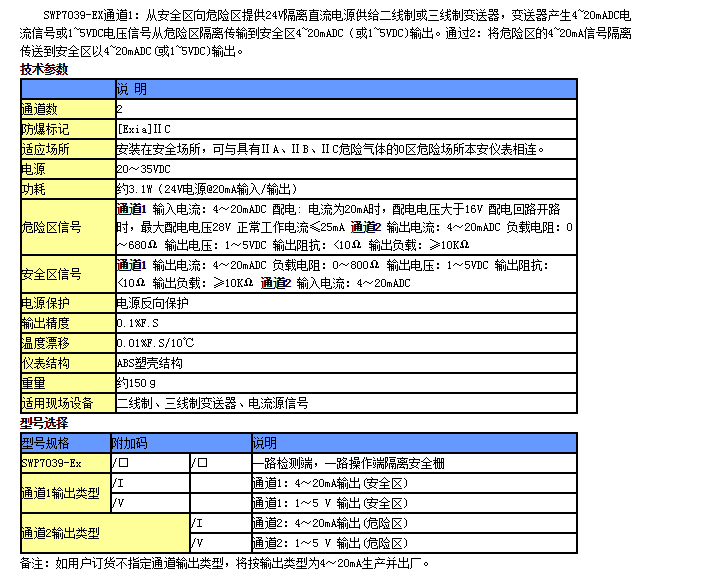Select the 电源保护 parameter cell
The image size is (724, 573).
click(x=46, y=303)
